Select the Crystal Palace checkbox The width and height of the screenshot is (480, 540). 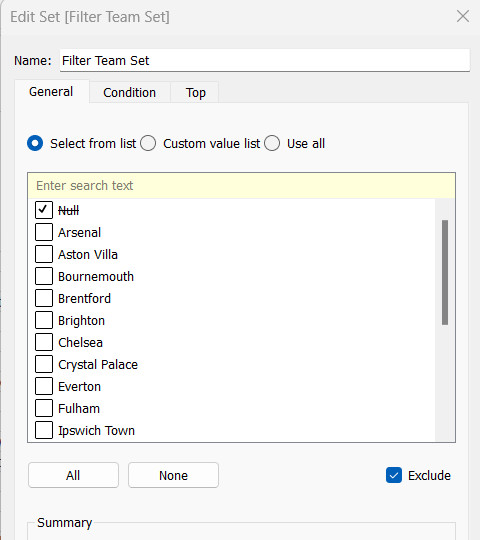click(x=44, y=364)
